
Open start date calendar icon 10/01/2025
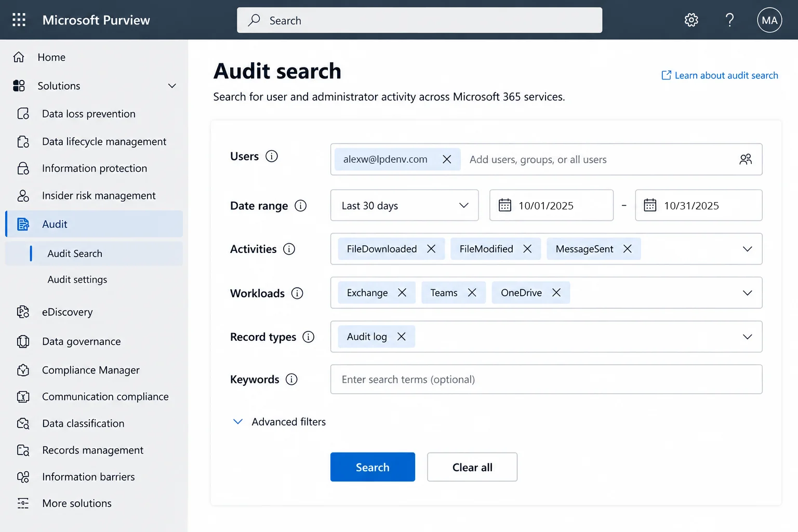point(505,205)
